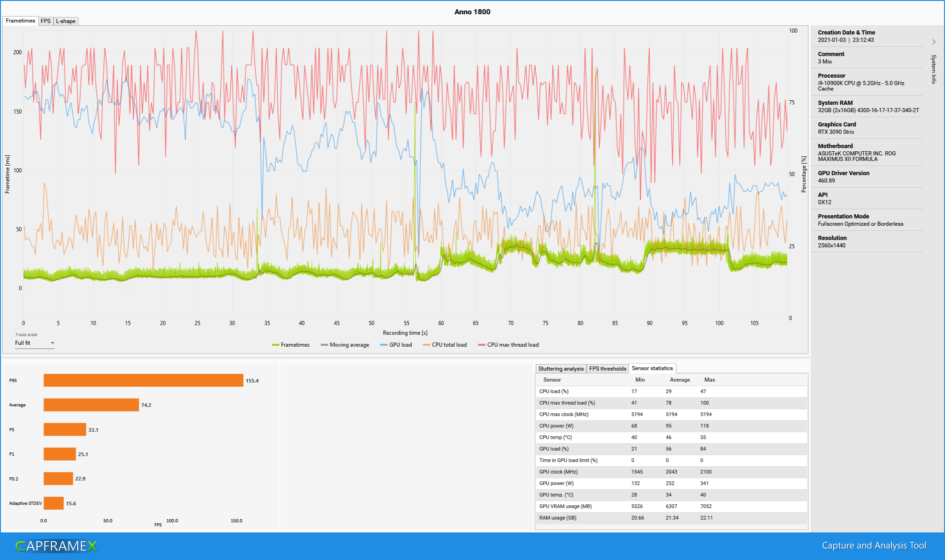Screen dimensions: 945x560
Task: Select the Sensor statistics tab
Action: click(x=652, y=368)
